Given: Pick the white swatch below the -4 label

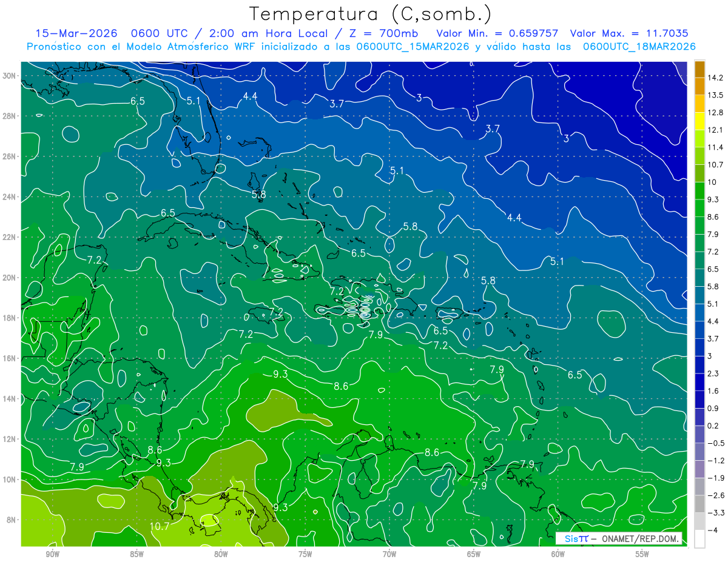Looking at the screenshot, I should 699,538.
